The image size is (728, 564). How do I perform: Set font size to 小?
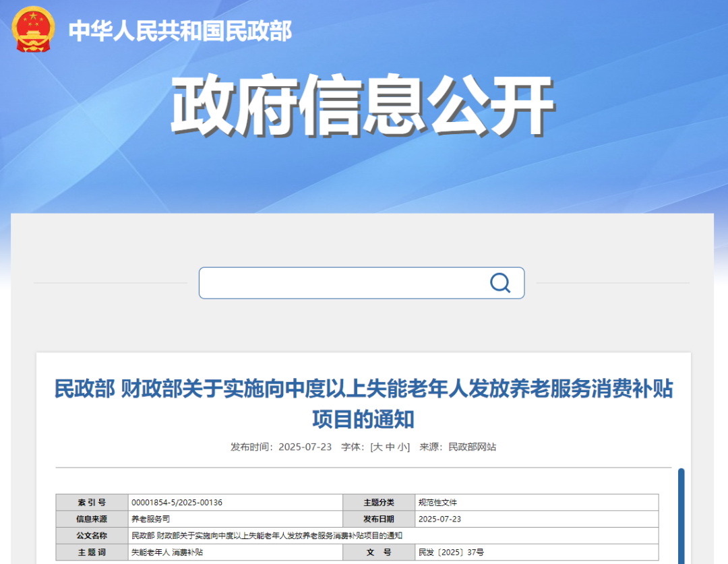pos(402,447)
